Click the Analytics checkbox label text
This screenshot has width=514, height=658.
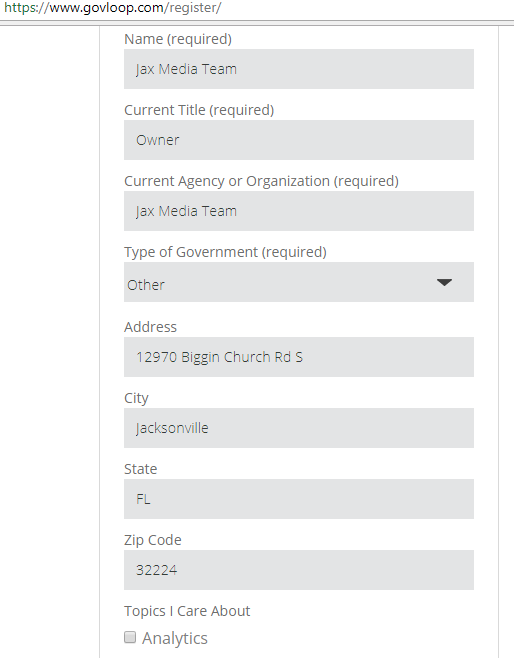175,638
